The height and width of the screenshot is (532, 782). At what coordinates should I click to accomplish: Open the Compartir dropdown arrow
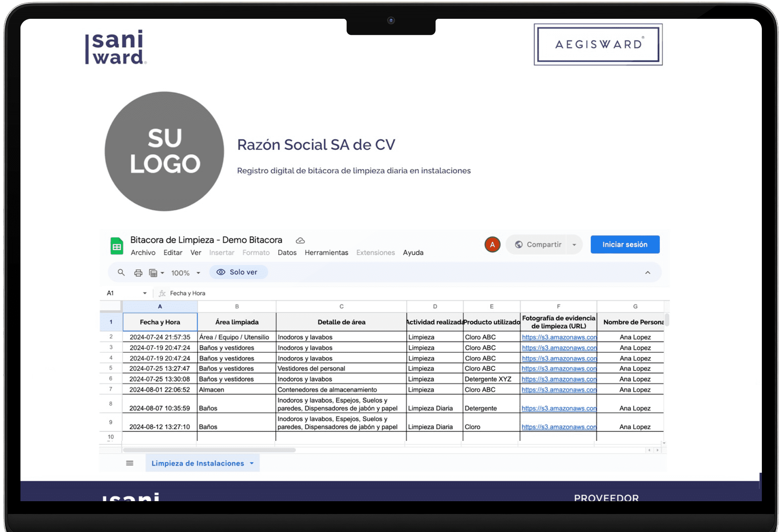574,245
